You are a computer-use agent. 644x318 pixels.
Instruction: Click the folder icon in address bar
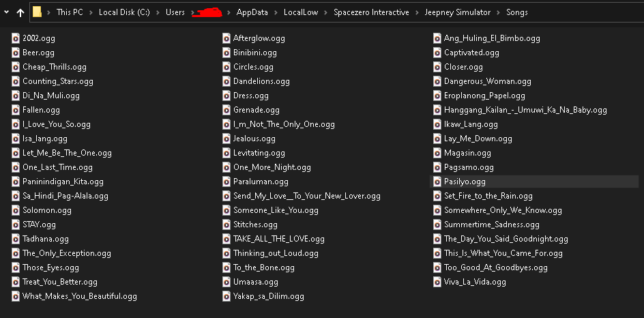pos(37,12)
